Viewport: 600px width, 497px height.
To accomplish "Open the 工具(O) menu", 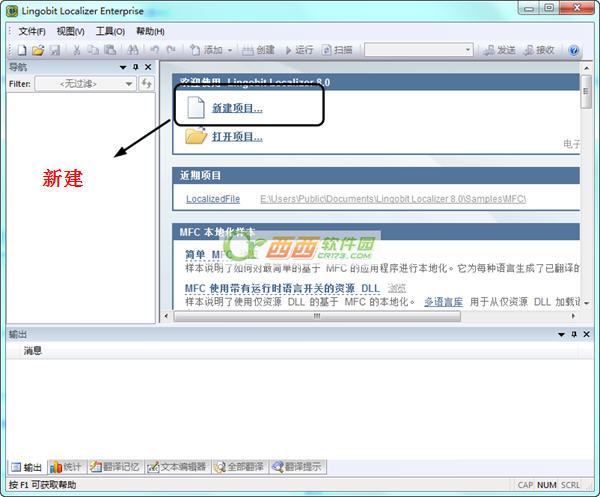I will pyautogui.click(x=110, y=31).
